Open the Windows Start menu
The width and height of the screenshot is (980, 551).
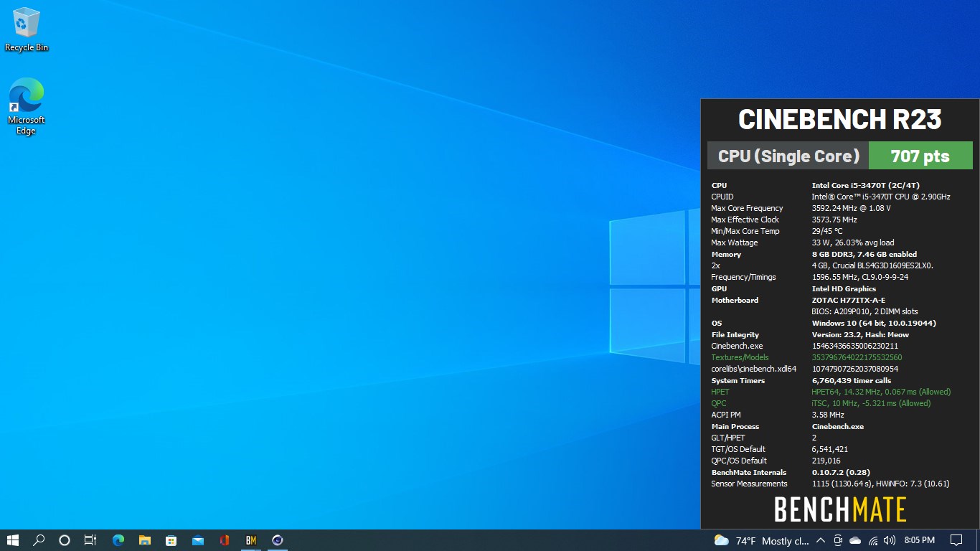tap(13, 540)
